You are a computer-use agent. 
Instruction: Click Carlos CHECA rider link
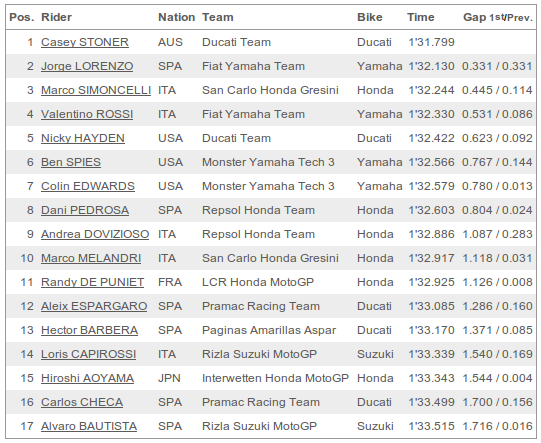click(x=82, y=402)
